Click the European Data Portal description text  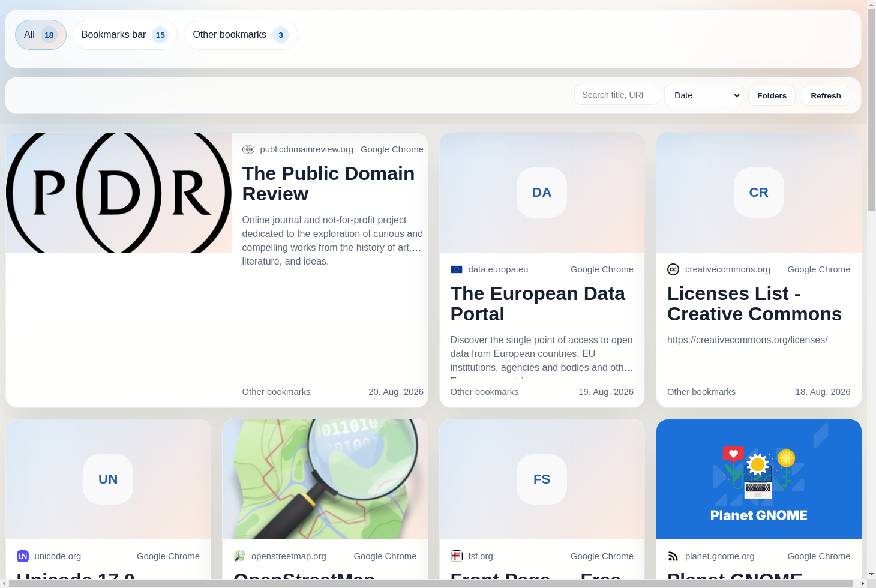tap(542, 356)
